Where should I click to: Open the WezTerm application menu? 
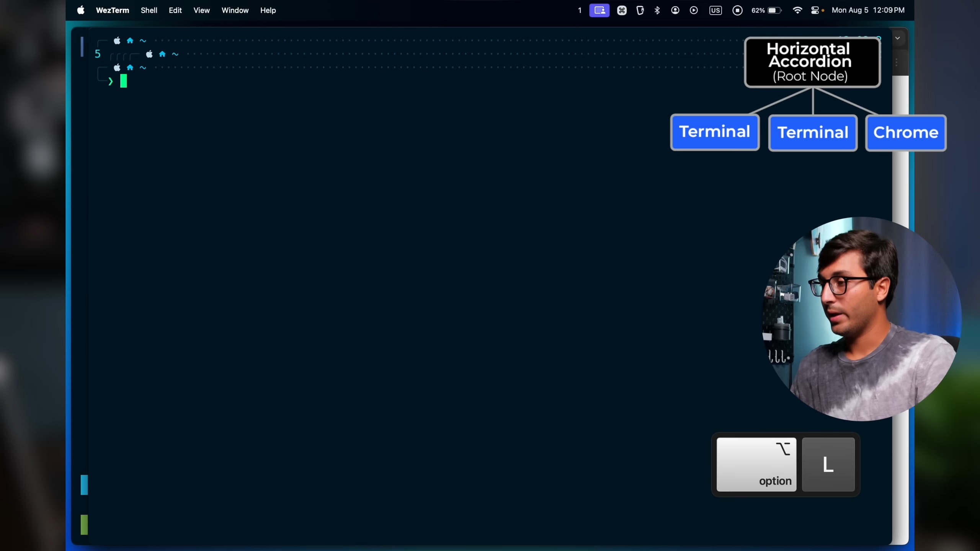click(112, 10)
